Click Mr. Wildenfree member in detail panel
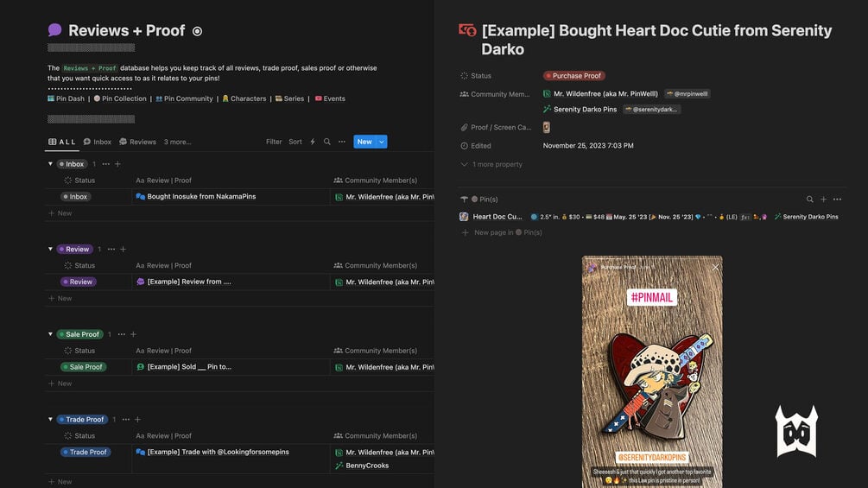The height and width of the screenshot is (488, 868). (x=600, y=94)
